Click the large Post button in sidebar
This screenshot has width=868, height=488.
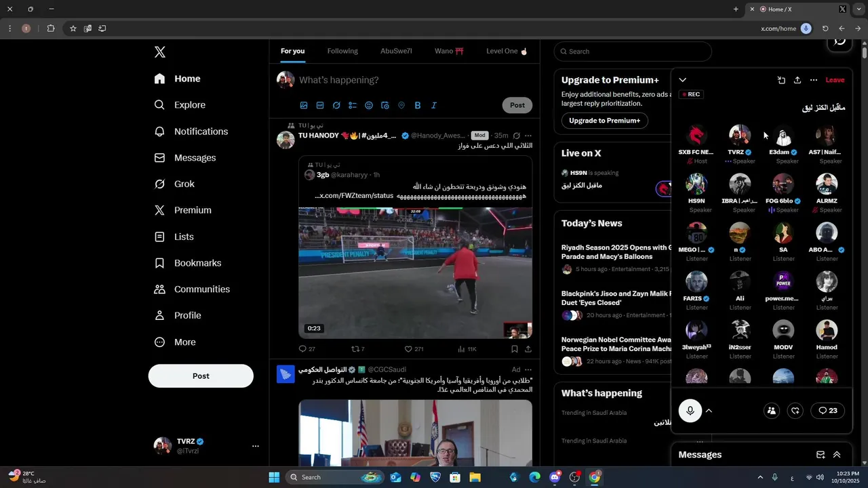coord(201,376)
